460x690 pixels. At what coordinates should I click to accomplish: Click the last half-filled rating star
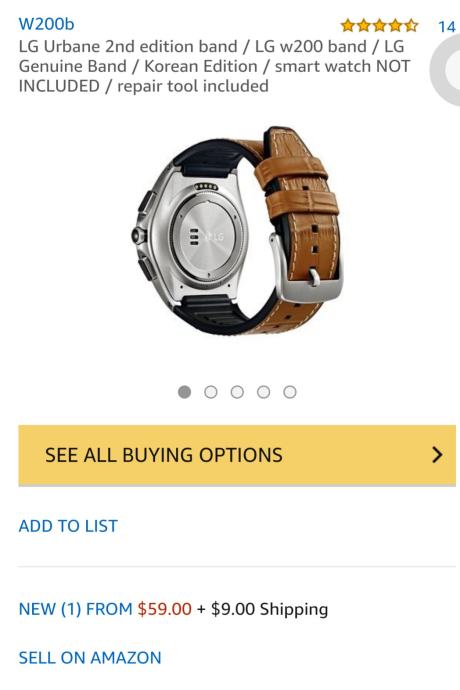(411, 26)
